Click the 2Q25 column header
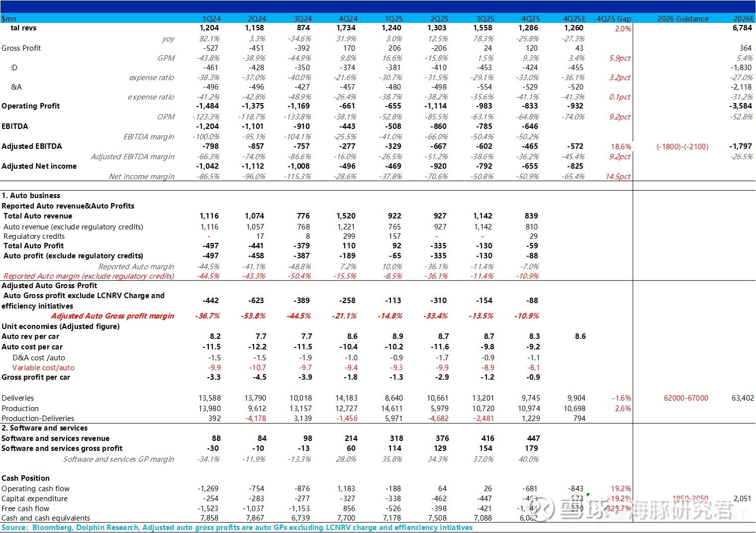756x533 pixels. coord(439,19)
